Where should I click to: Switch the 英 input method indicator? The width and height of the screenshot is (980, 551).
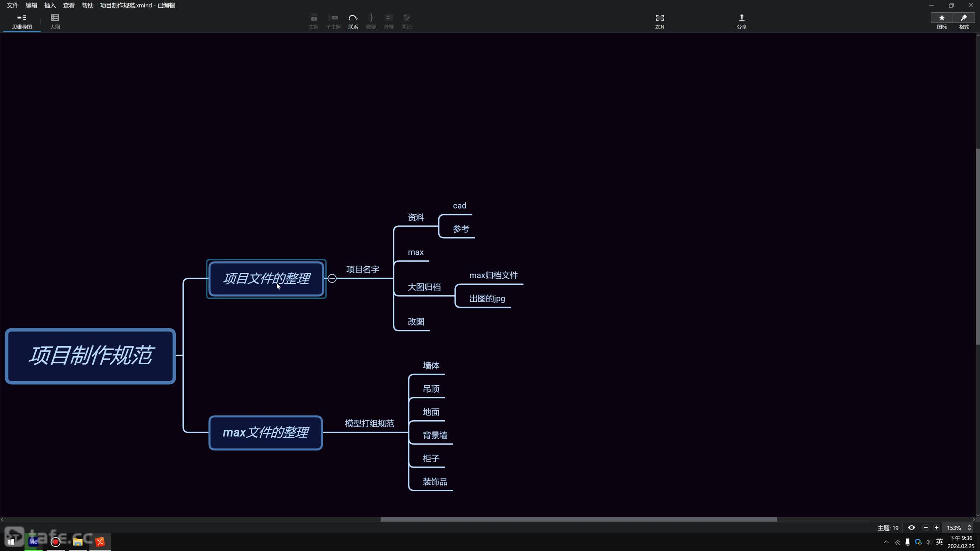[x=939, y=542]
